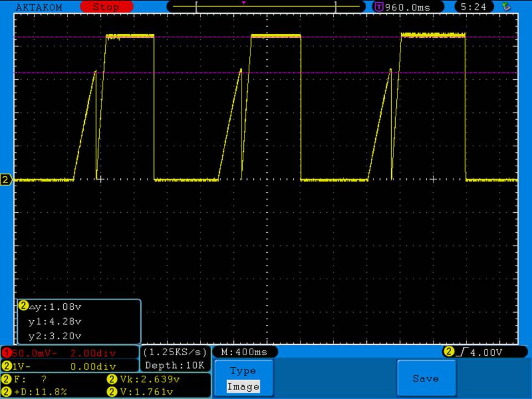Click the Depth:10K memory readout
Screen dimensions: 532x399
point(175,366)
